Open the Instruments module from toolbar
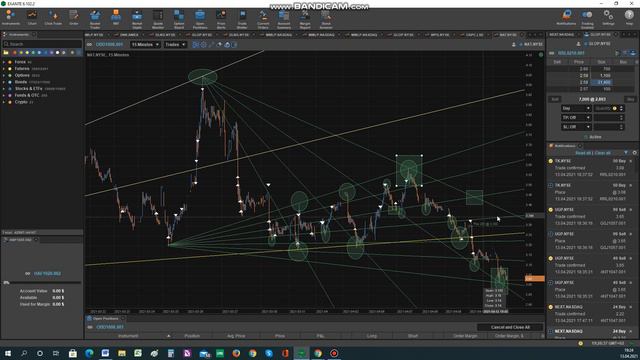The width and height of the screenshot is (640, 360). point(10,18)
